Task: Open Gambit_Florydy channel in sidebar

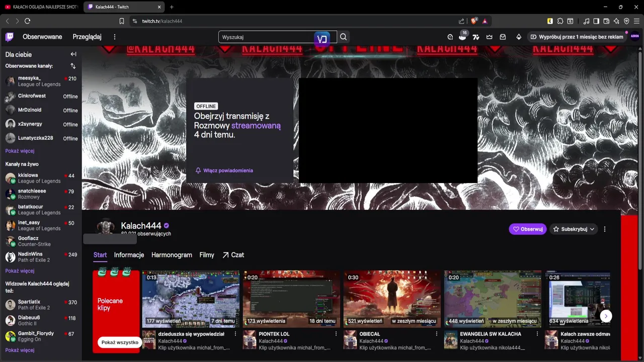Action: 41,336
